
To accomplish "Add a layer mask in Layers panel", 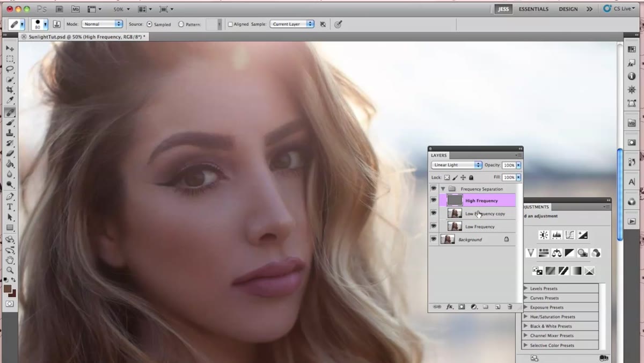I will coord(462,307).
